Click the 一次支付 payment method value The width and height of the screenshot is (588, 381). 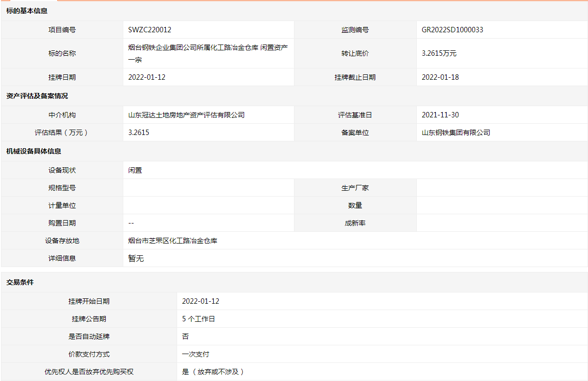click(196, 354)
